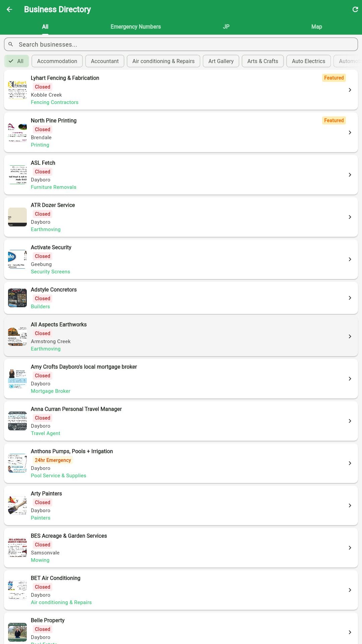Click the Search businesses input field
The image size is (362, 644).
tap(181, 44)
